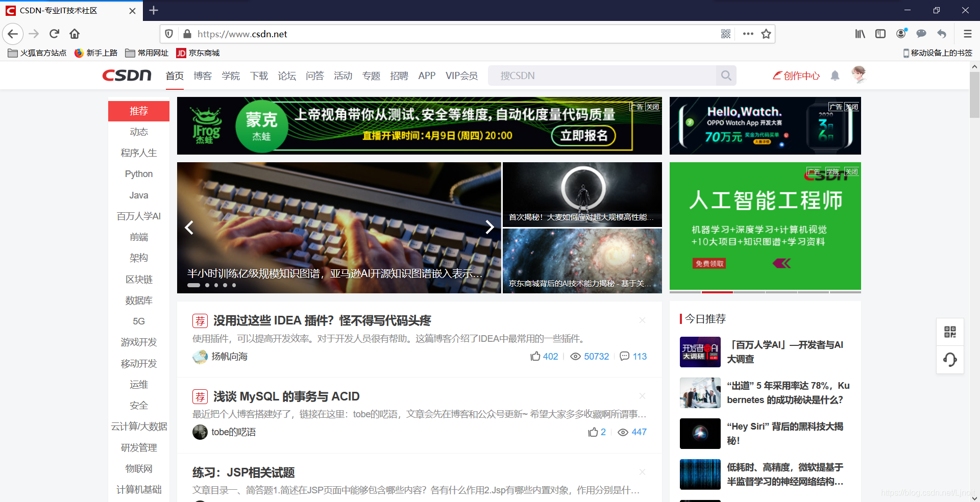Open 学院 in top navigation
Image resolution: width=980 pixels, height=502 pixels.
click(231, 76)
